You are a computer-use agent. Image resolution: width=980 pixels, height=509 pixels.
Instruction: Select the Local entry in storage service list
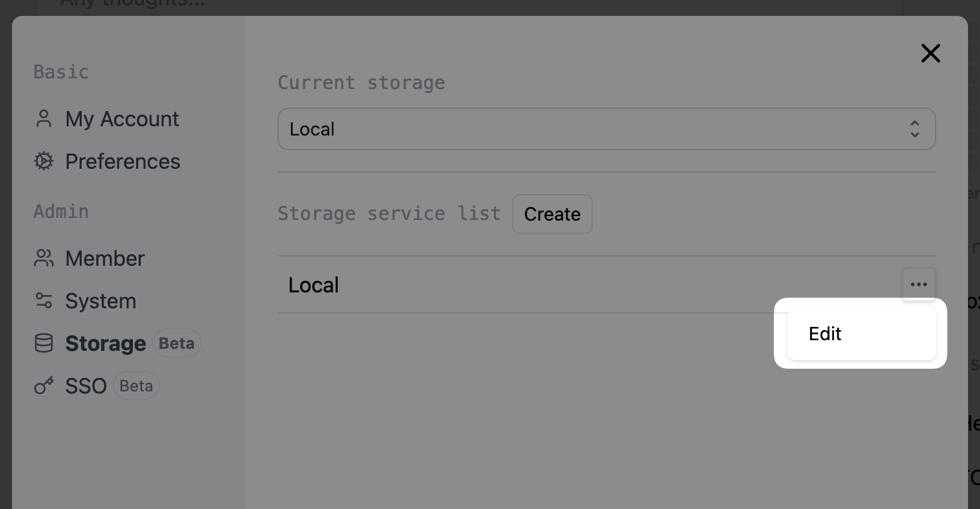coord(314,285)
